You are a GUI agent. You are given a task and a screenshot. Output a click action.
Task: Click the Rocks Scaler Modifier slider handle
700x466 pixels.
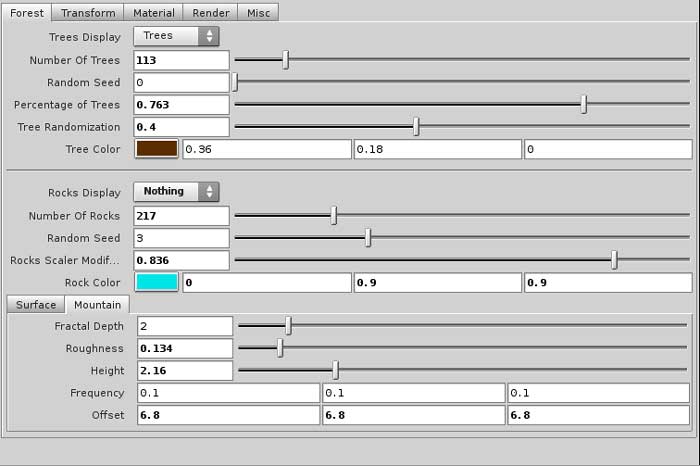pos(614,260)
